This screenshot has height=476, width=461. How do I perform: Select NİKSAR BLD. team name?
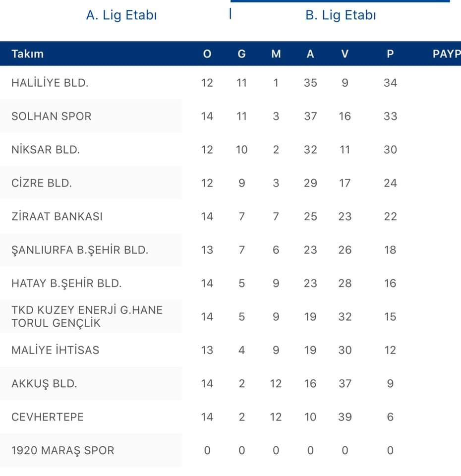pos(46,149)
